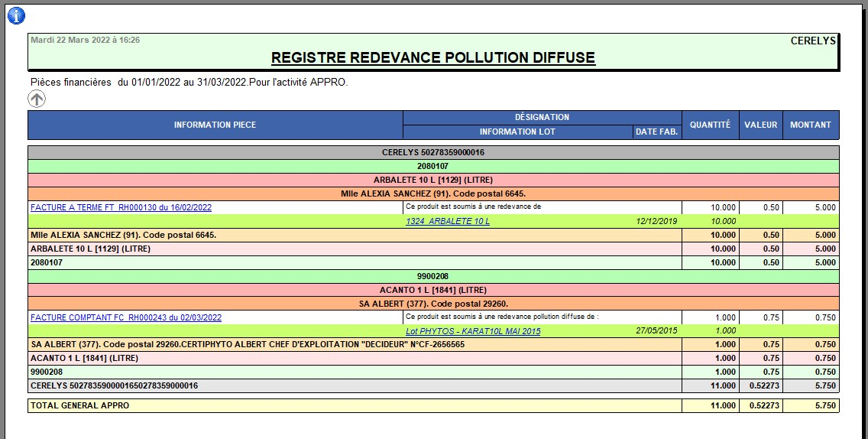The width and height of the screenshot is (868, 439).
Task: Select the grey CERELYS 50278359000016 group header row
Action: coord(432,152)
